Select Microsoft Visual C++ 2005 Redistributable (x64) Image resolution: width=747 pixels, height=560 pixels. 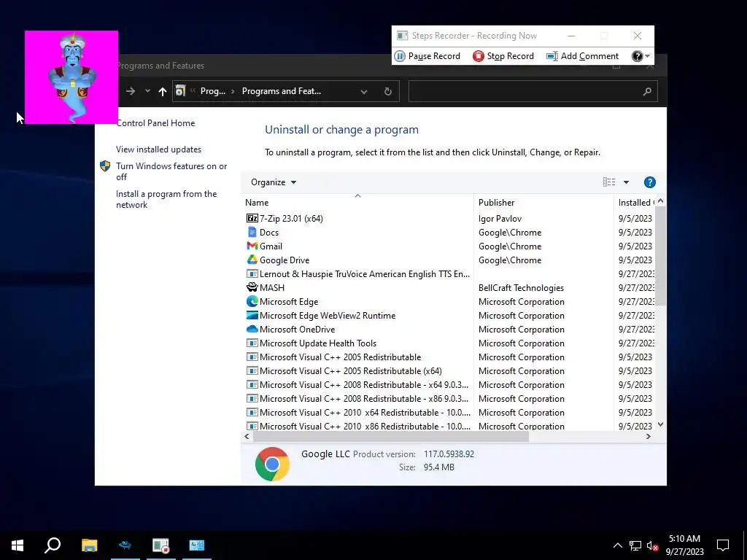click(350, 370)
